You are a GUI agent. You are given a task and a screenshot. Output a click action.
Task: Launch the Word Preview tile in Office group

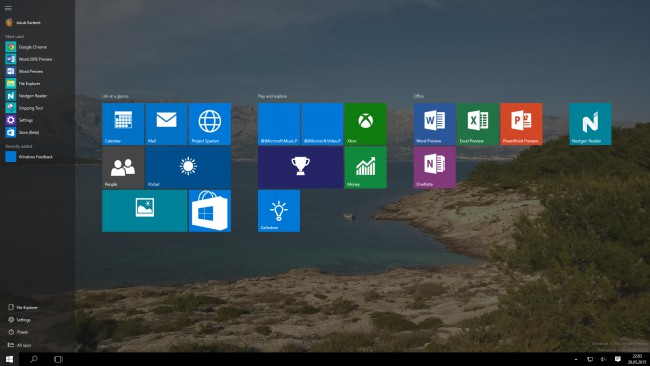pyautogui.click(x=434, y=124)
